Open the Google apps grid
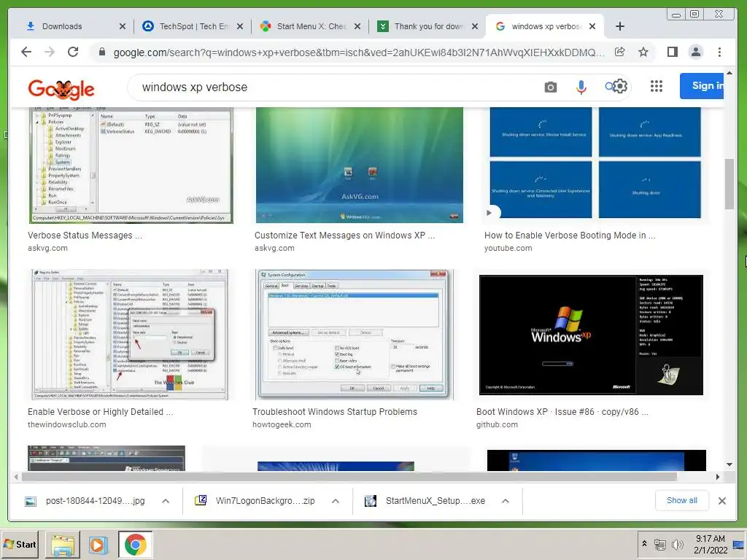Viewport: 747px width, 560px height. coord(657,86)
